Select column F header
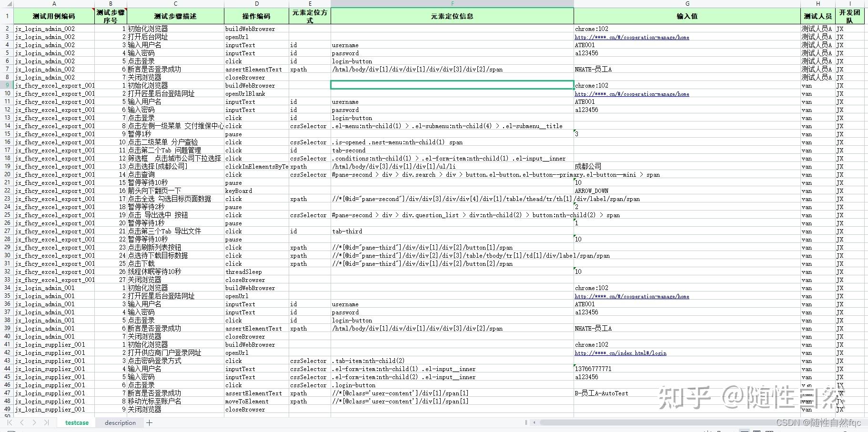 (452, 3)
